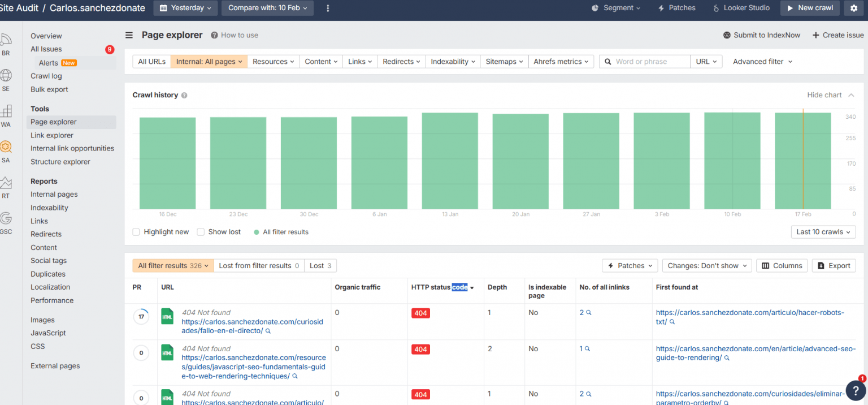Toggle the hamburger menu beside Page explorer
The width and height of the screenshot is (868, 405).
(129, 35)
